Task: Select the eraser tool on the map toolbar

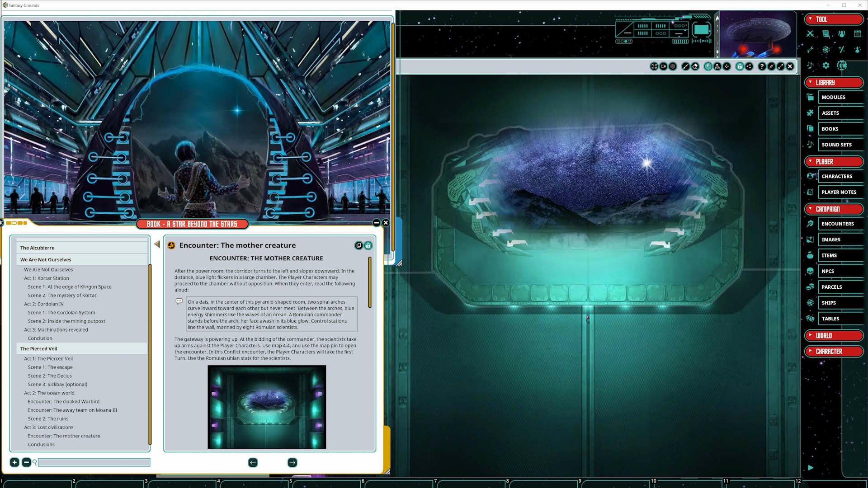Action: pyautogui.click(x=695, y=66)
